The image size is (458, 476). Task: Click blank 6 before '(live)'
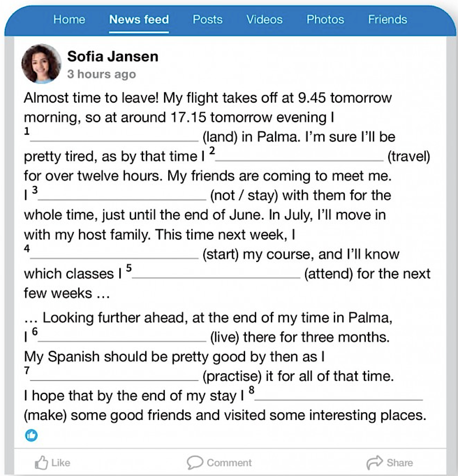[122, 337]
